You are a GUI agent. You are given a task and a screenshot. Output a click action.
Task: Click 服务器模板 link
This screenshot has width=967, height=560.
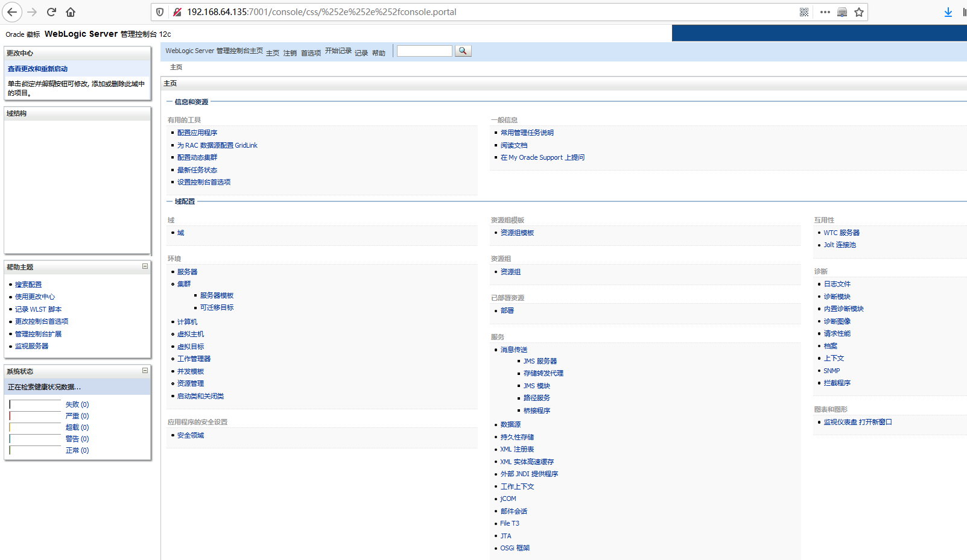217,295
